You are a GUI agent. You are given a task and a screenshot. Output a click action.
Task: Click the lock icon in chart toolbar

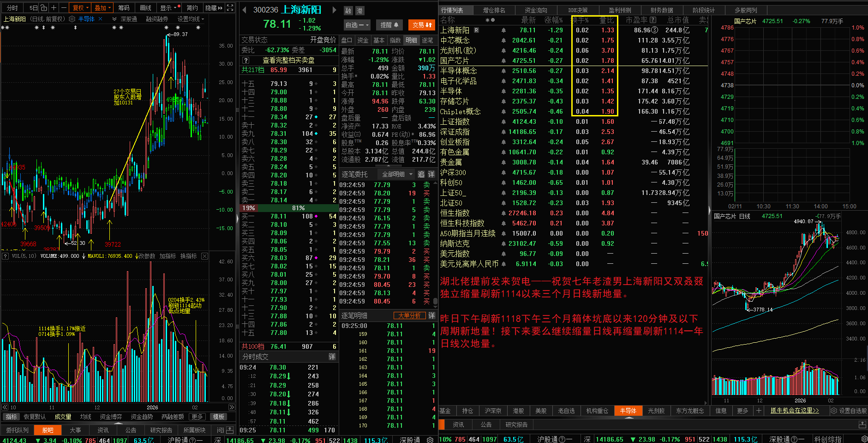tap(43, 7)
